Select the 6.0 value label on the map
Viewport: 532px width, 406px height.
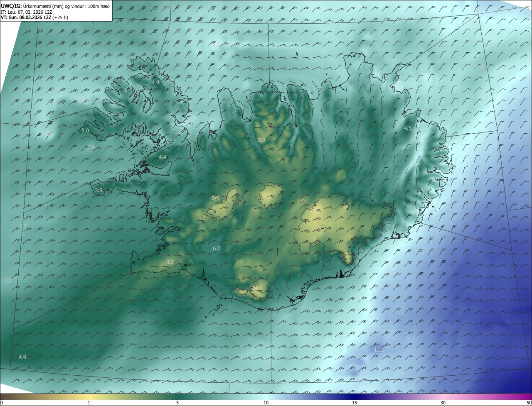[x=217, y=248]
